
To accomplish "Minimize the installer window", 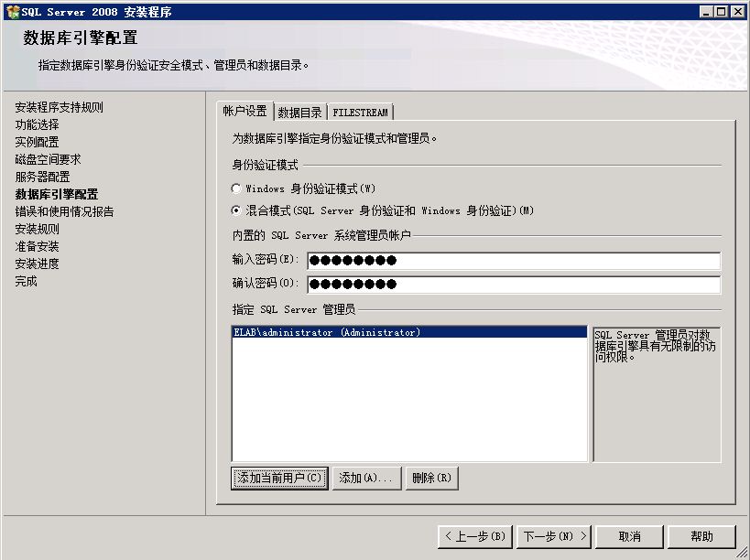I will [x=707, y=12].
